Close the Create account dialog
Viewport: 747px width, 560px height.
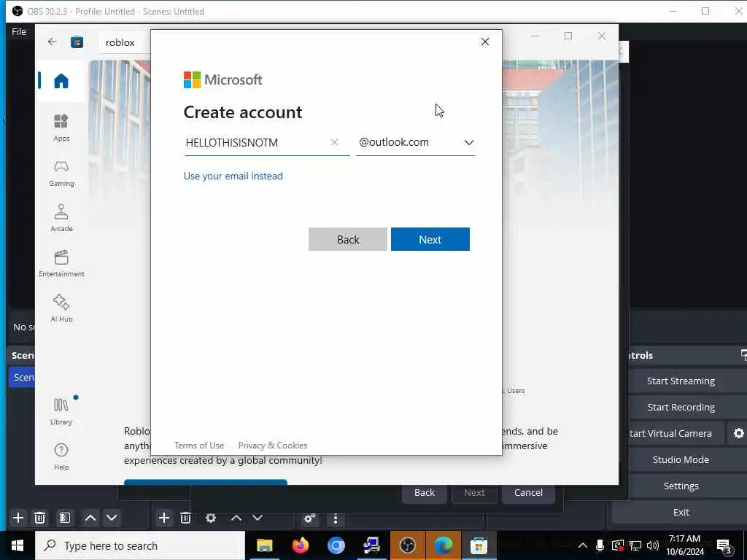coord(484,42)
